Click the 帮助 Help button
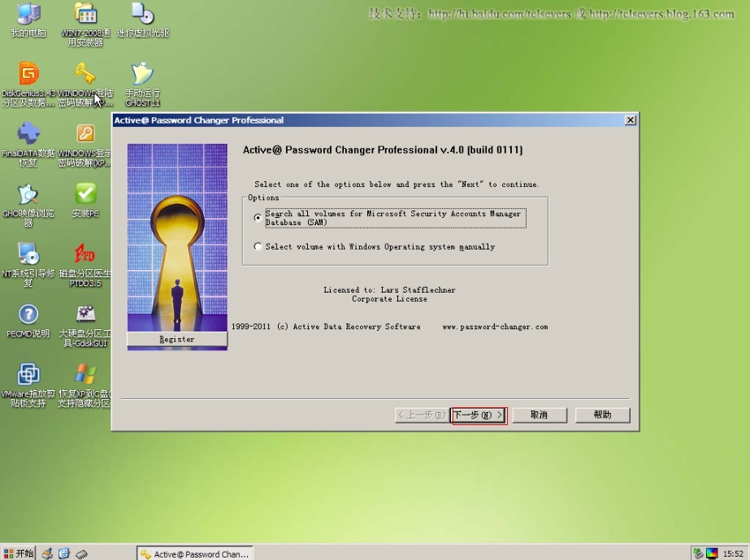 (x=603, y=415)
